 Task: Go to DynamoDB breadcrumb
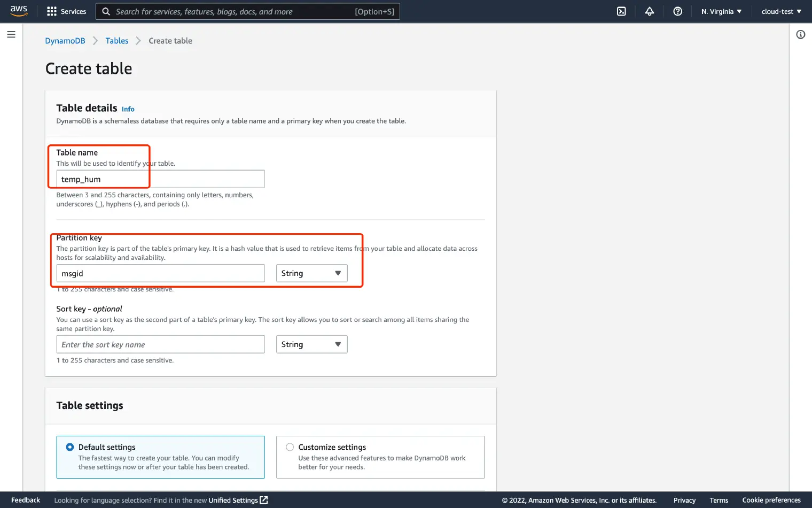click(65, 41)
